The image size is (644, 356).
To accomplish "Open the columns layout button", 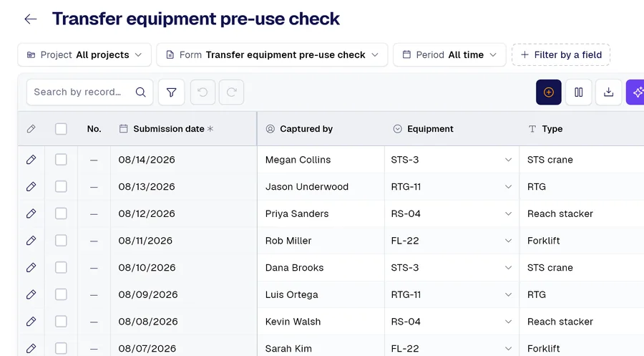I will tap(579, 92).
